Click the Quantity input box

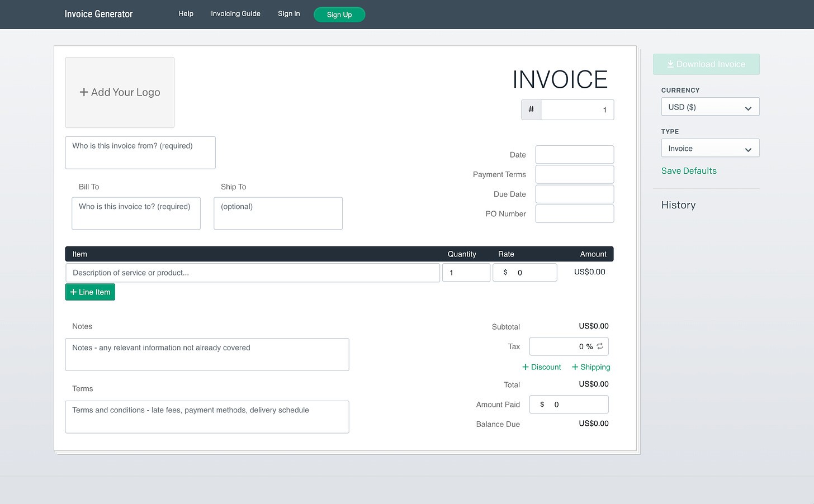coord(466,273)
